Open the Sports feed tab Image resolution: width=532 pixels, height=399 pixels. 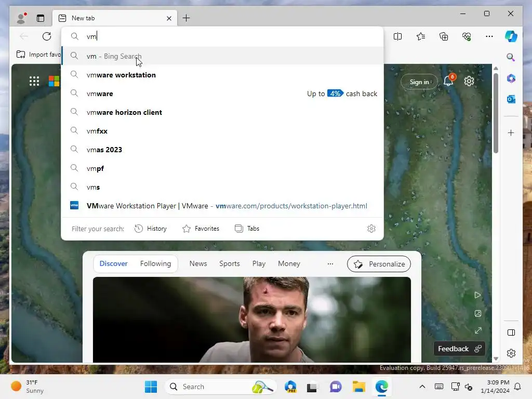229,263
